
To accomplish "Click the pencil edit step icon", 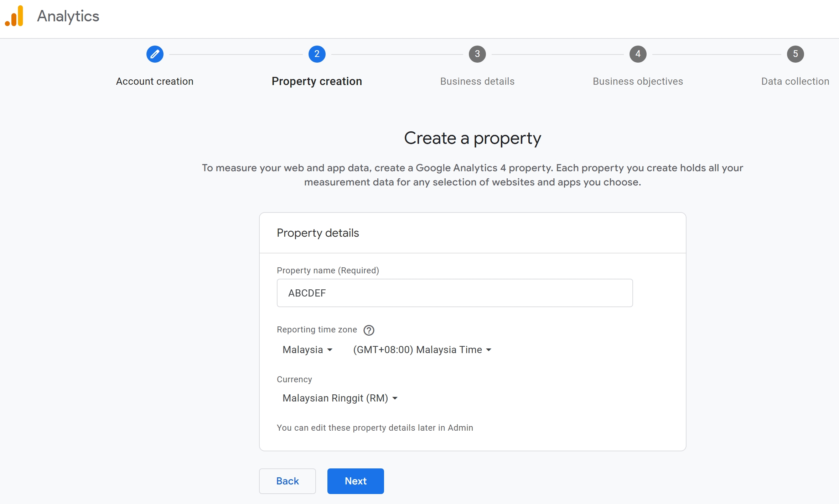I will pos(155,54).
